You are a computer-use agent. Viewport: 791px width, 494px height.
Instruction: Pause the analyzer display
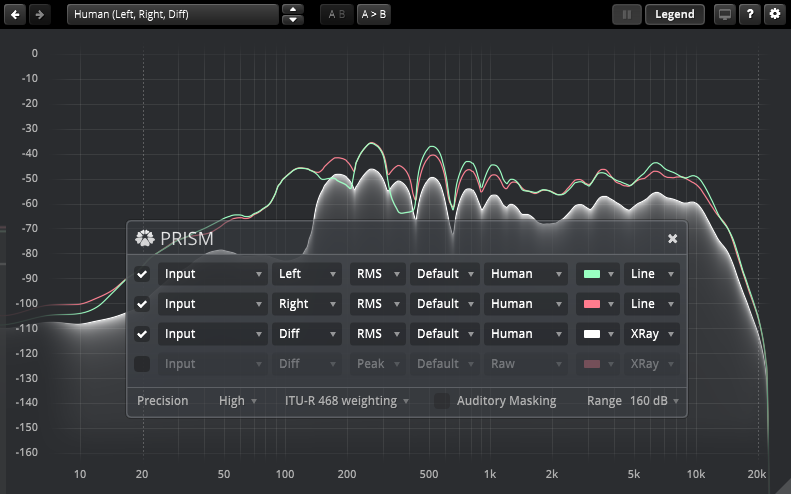627,14
